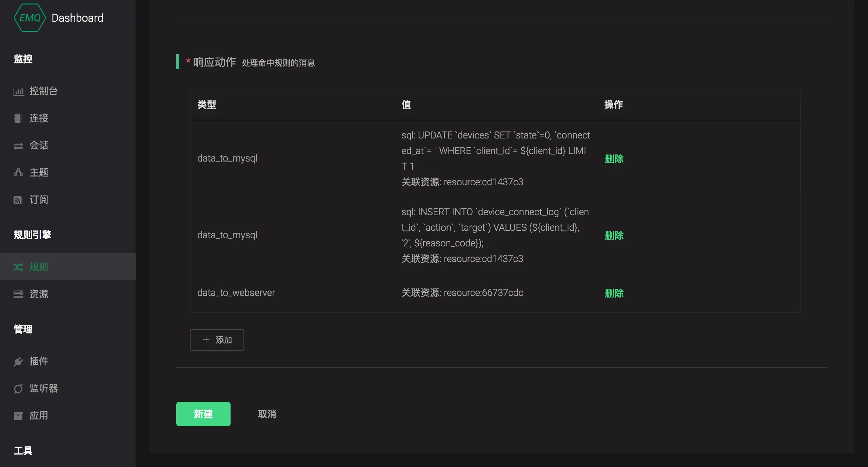
Task: Click the branch icon beside 主题
Action: pyautogui.click(x=18, y=172)
